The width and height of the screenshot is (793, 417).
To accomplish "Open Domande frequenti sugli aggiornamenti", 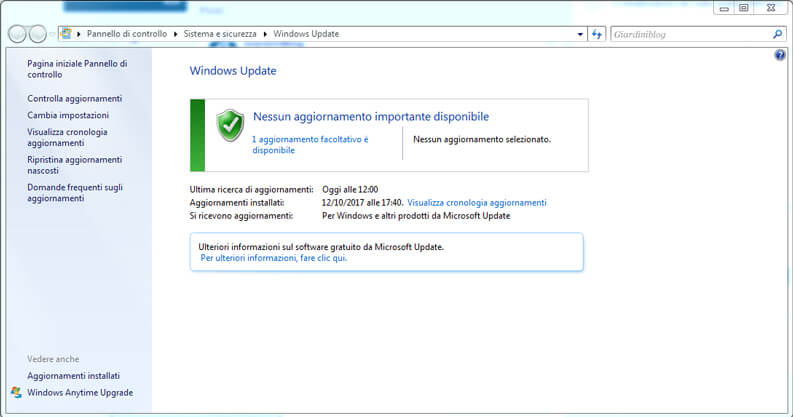I will 75,193.
